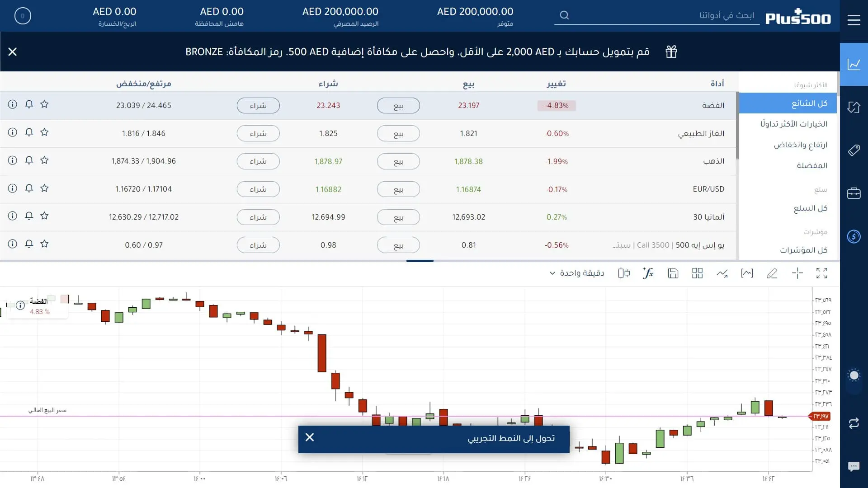Click the بيع button for Germany 30 (ألمانيا 30)
Viewport: 868px width, 488px height.
[398, 217]
